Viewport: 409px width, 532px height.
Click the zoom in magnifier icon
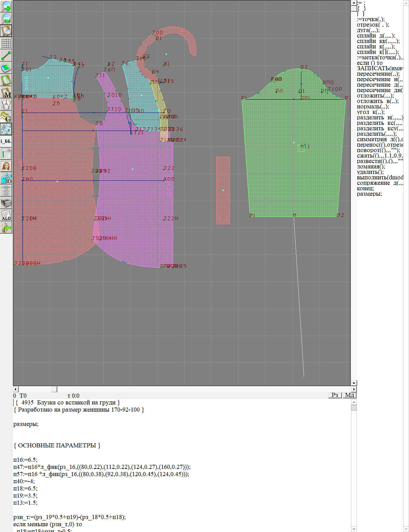[6, 6]
